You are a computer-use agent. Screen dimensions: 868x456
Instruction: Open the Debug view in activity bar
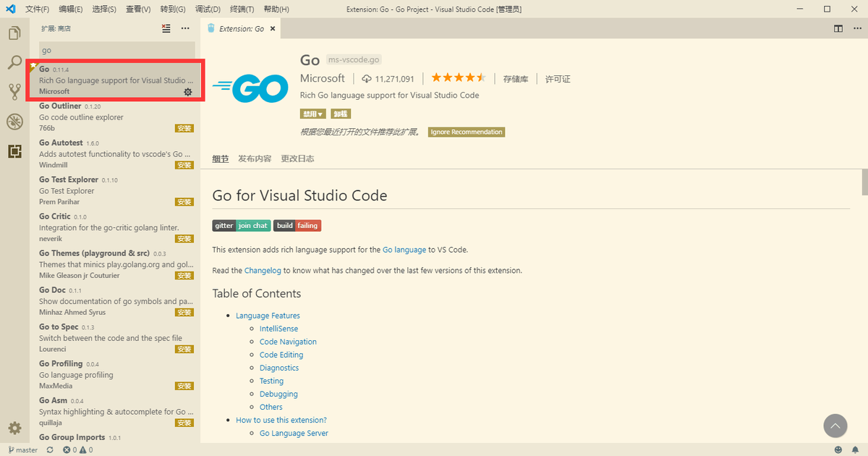click(x=14, y=122)
